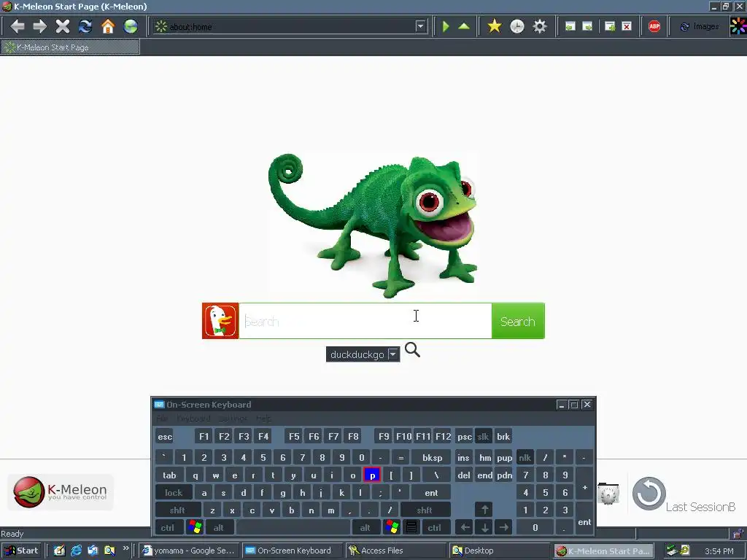The image size is (747, 560).
Task: Click the green Up triangle icon
Action: [464, 26]
